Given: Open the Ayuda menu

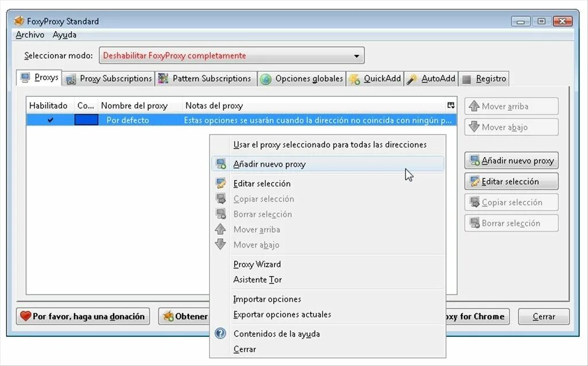Looking at the screenshot, I should (64, 35).
